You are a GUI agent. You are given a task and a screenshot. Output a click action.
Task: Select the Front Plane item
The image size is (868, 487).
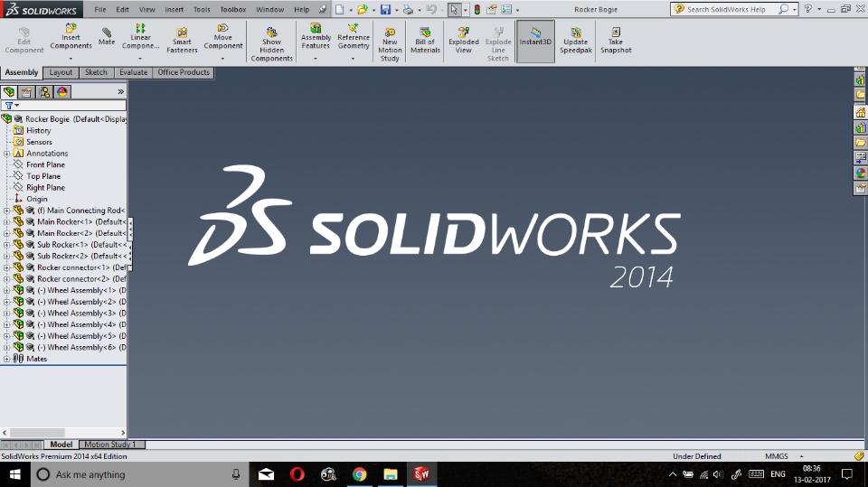point(45,165)
